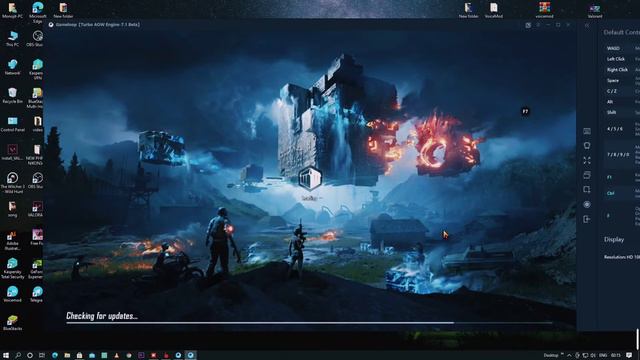This screenshot has width=640, height=360.
Task: Select the C / Z control row
Action: (x=622, y=91)
